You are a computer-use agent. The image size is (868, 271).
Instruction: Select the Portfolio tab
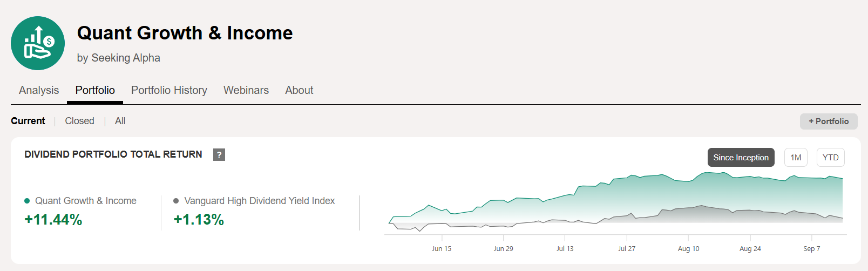[x=95, y=90]
